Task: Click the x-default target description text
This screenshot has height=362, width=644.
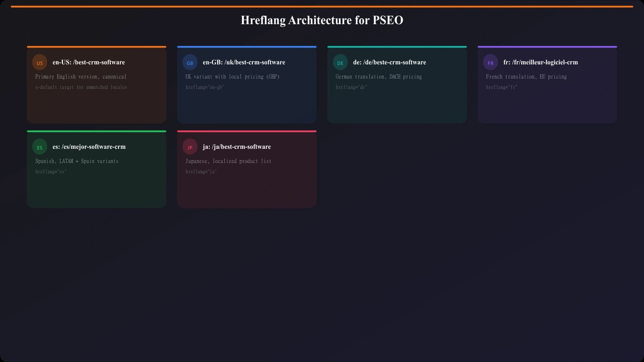Action: point(81,87)
